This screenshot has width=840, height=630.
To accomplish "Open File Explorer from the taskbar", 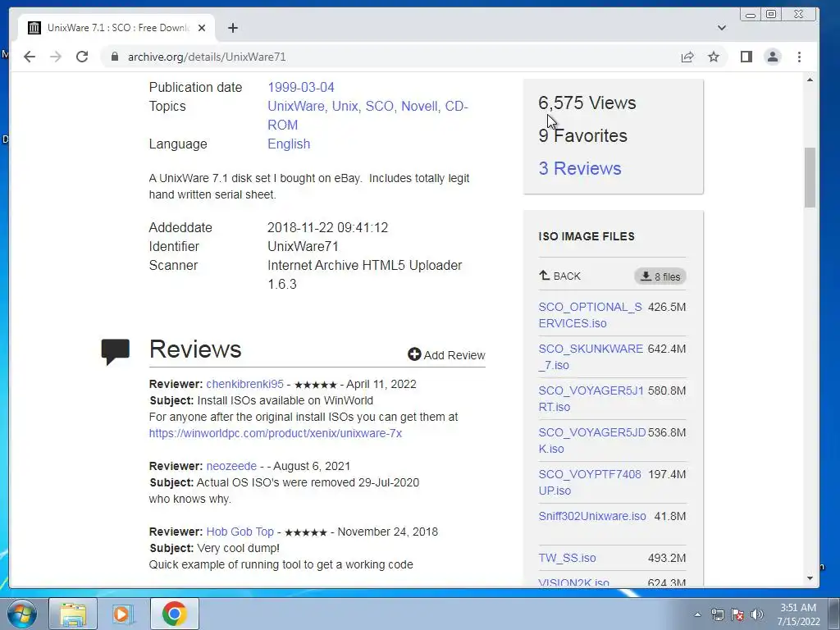I will (73, 614).
